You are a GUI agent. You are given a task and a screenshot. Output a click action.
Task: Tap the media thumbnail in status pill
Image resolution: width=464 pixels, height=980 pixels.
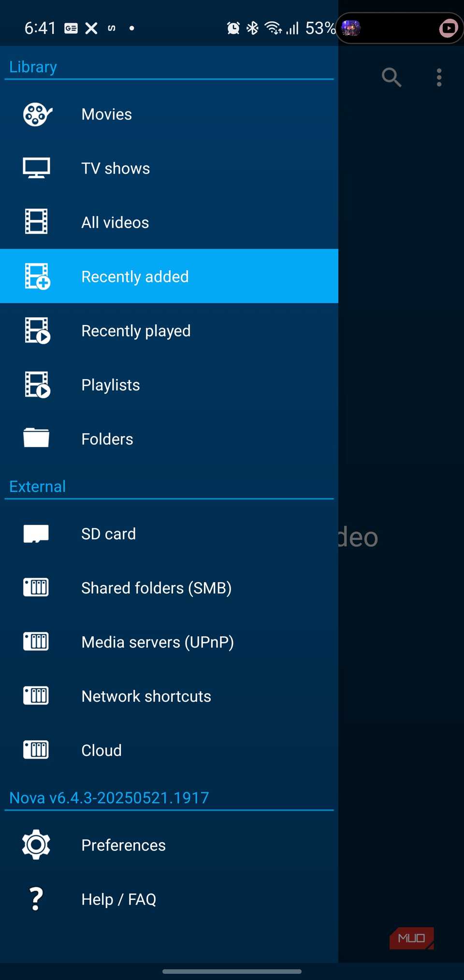click(x=351, y=28)
